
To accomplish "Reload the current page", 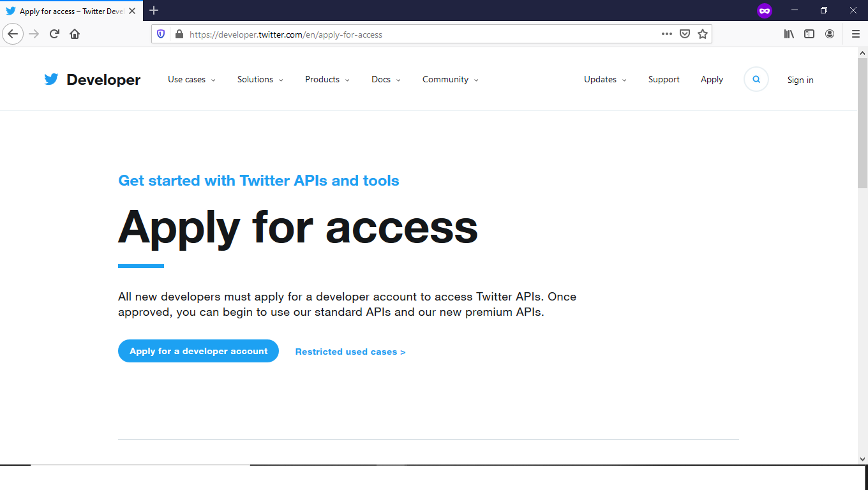I will click(54, 34).
